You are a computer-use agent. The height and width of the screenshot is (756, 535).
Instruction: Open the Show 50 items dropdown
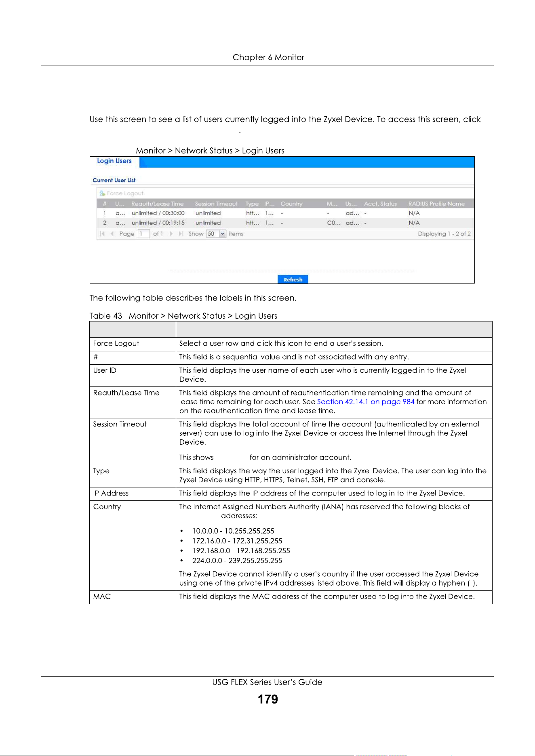(222, 234)
